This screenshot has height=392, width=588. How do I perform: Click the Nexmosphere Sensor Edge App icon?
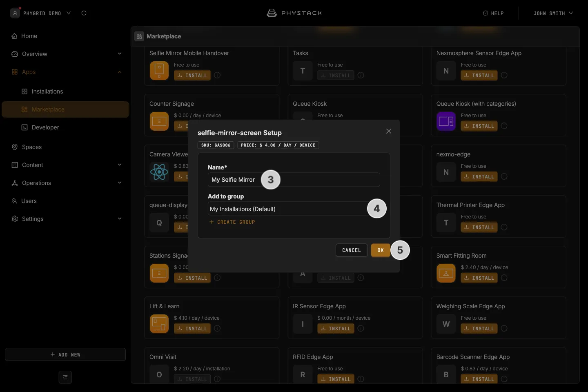click(x=446, y=71)
